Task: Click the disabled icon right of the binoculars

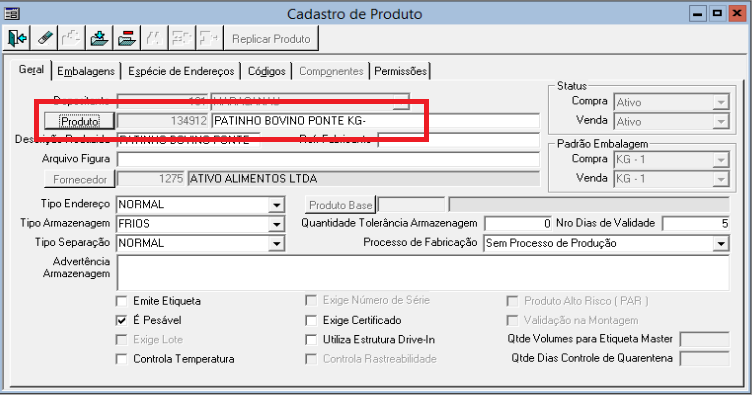Action: (182, 38)
